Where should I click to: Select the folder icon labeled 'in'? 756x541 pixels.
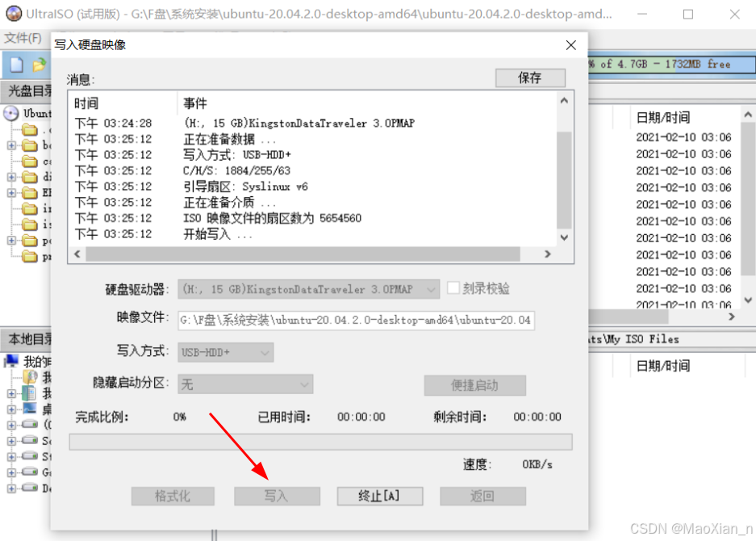pyautogui.click(x=30, y=208)
